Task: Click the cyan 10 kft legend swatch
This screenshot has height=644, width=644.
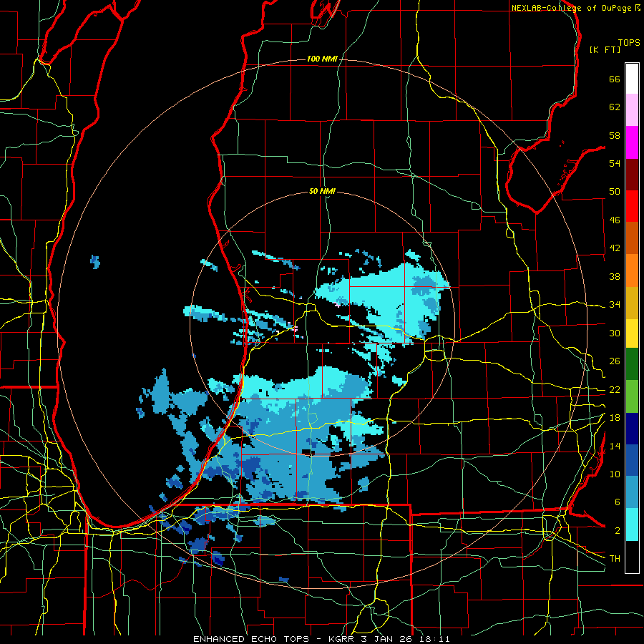Action: (x=632, y=525)
